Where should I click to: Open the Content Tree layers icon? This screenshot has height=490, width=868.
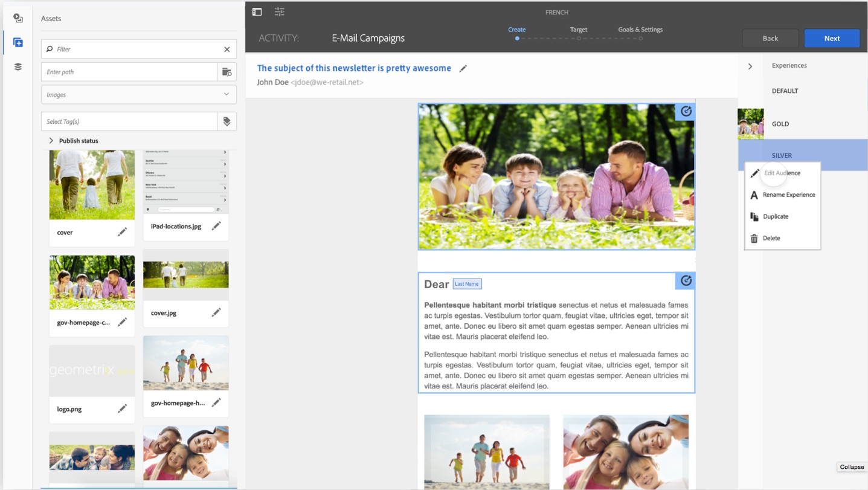[18, 66]
